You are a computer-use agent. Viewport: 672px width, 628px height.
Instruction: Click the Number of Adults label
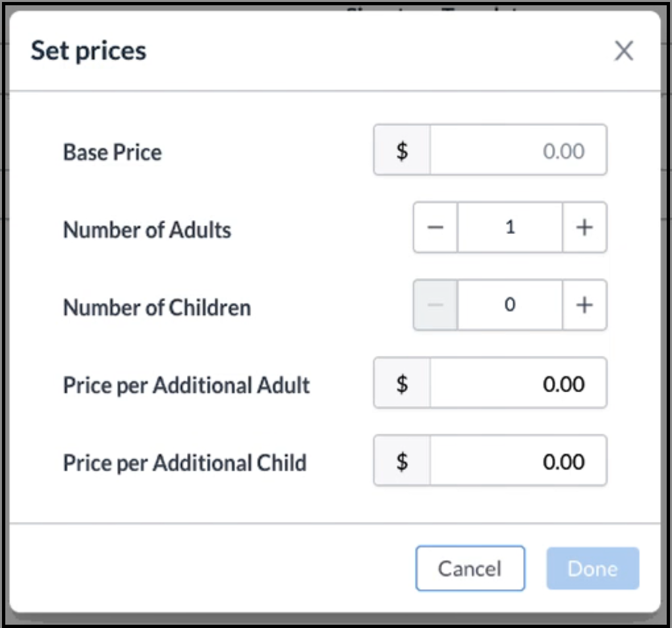[x=147, y=229]
